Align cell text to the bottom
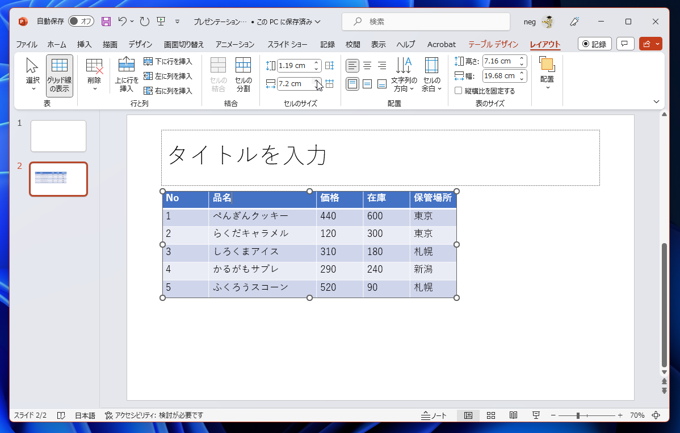Image resolution: width=680 pixels, height=433 pixels. pos(382,84)
